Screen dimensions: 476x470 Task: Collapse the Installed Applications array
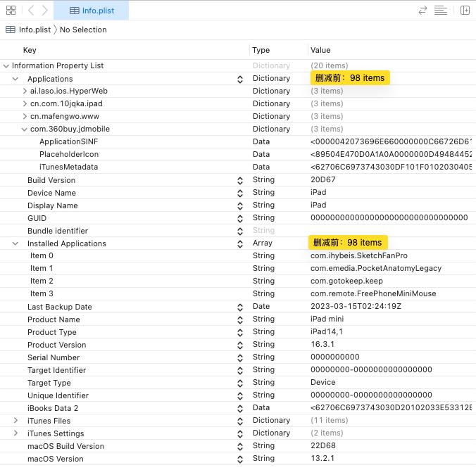[15, 243]
